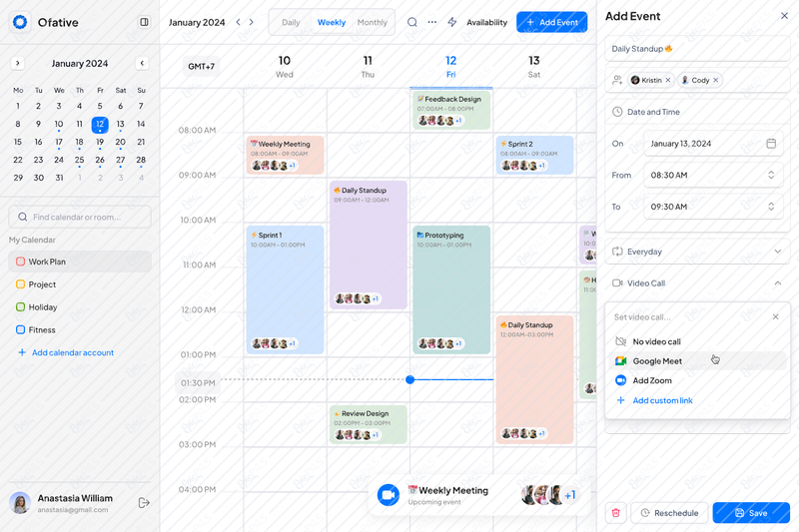Toggle the Holiday calendar checkbox
The width and height of the screenshot is (799, 532).
pyautogui.click(x=20, y=307)
